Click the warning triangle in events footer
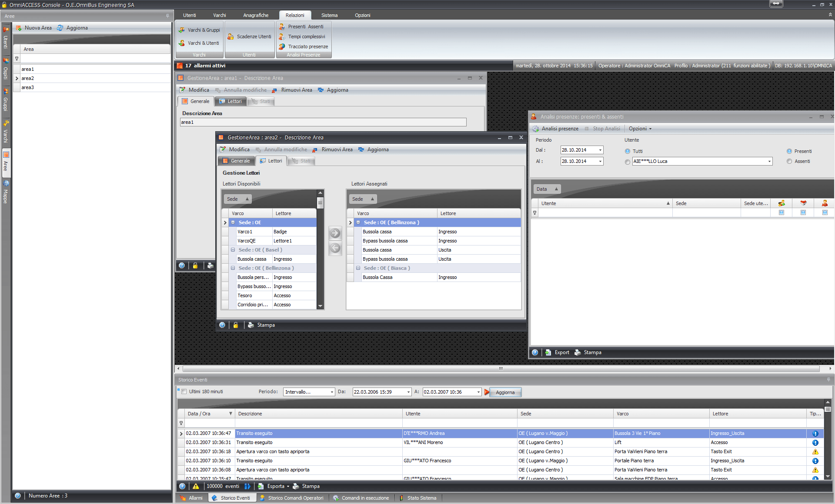835x504 pixels. coord(196,486)
